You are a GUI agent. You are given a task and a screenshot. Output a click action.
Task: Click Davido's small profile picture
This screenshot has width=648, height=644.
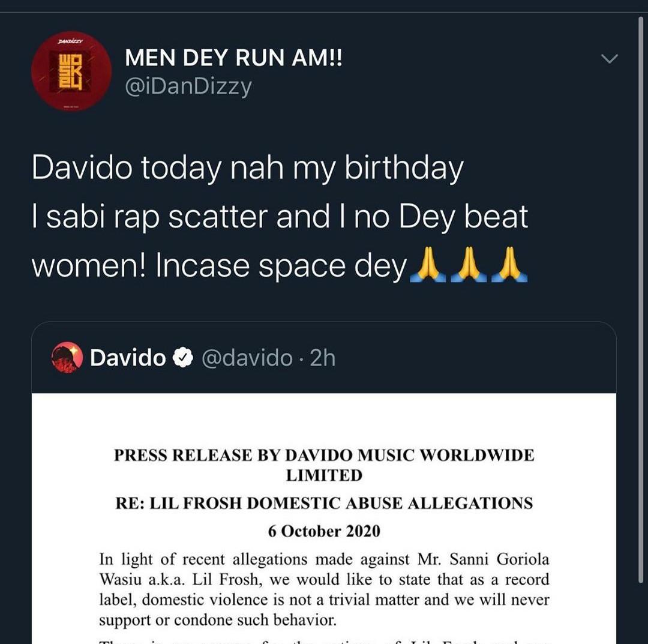click(x=67, y=357)
